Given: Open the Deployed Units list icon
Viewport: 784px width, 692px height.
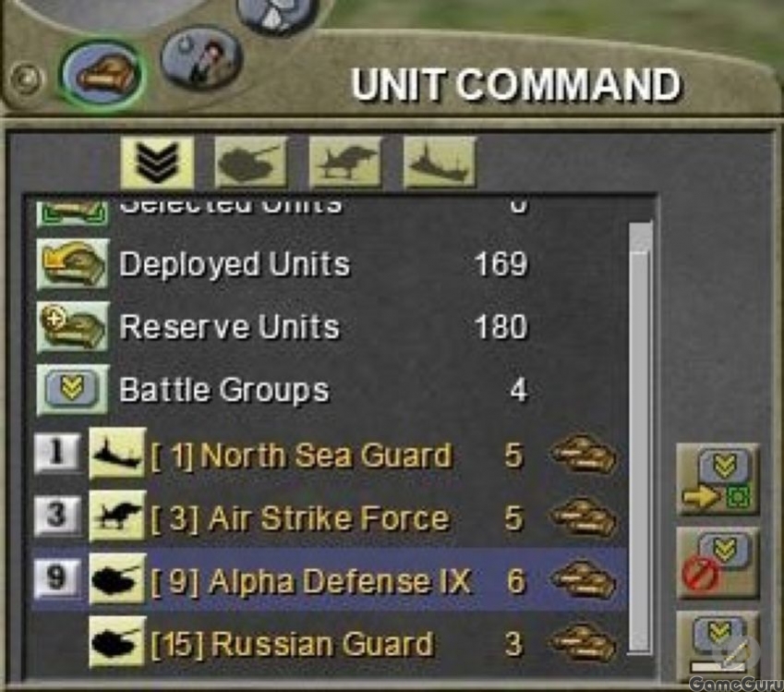Looking at the screenshot, I should click(x=73, y=263).
